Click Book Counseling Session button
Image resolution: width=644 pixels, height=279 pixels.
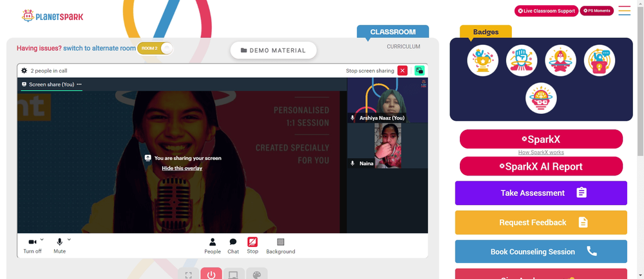(541, 251)
